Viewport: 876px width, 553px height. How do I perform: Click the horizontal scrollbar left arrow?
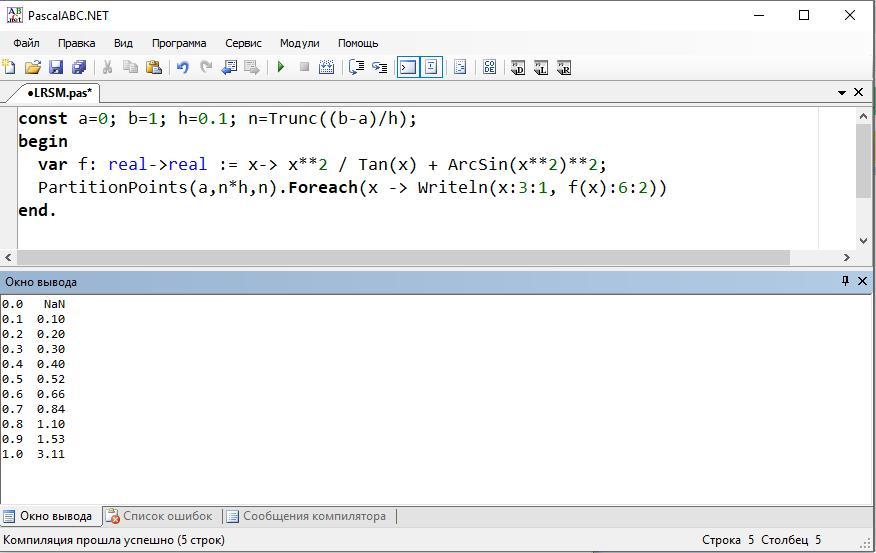pyautogui.click(x=8, y=258)
